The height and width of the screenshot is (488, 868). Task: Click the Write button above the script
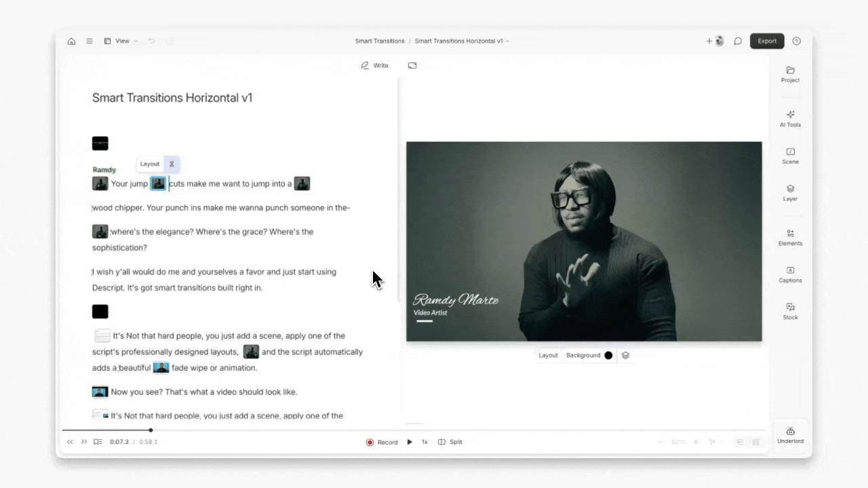[x=375, y=65]
